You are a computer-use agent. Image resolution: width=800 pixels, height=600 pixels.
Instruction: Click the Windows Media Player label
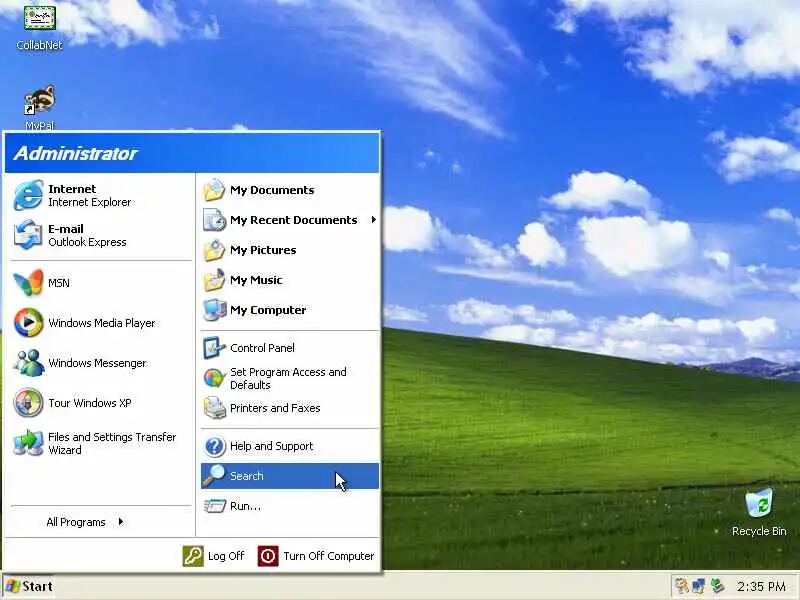tap(102, 323)
